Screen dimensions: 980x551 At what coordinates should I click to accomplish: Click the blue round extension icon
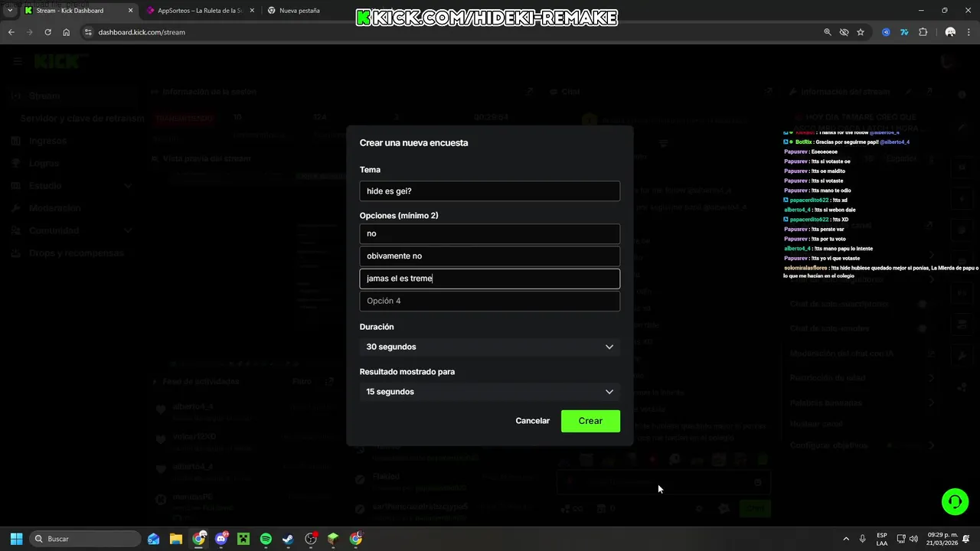tap(886, 32)
